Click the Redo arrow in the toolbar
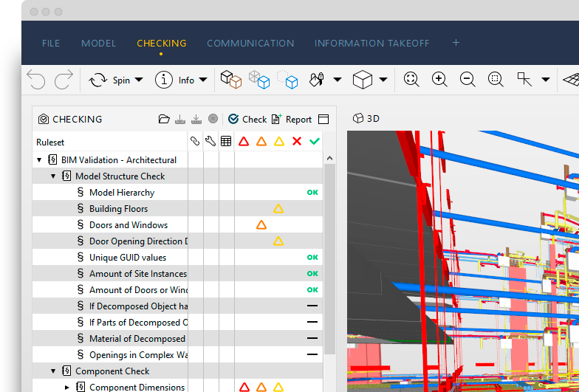The height and width of the screenshot is (392, 579). (x=64, y=80)
